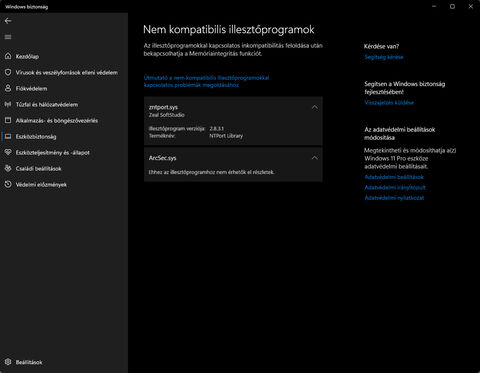Click the ArcSec.sys driver name
This screenshot has width=480, height=373.
tap(162, 158)
